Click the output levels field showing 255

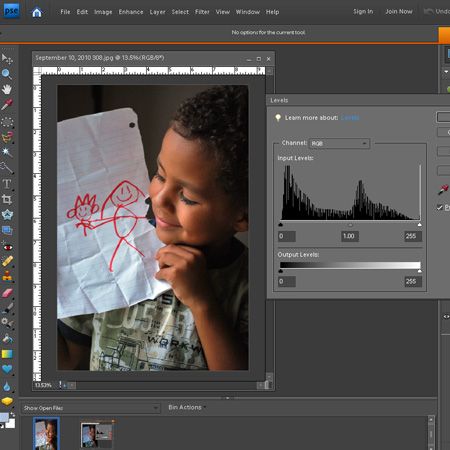[x=413, y=282]
